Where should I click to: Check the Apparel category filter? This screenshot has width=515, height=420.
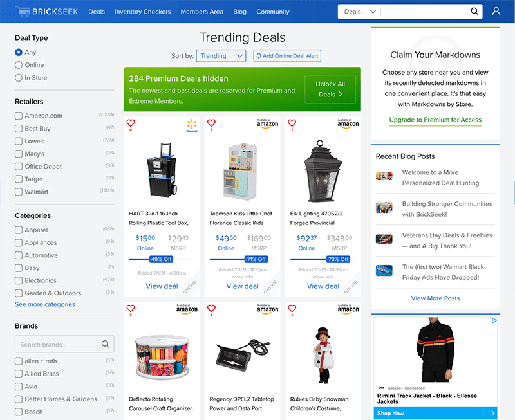click(x=19, y=230)
